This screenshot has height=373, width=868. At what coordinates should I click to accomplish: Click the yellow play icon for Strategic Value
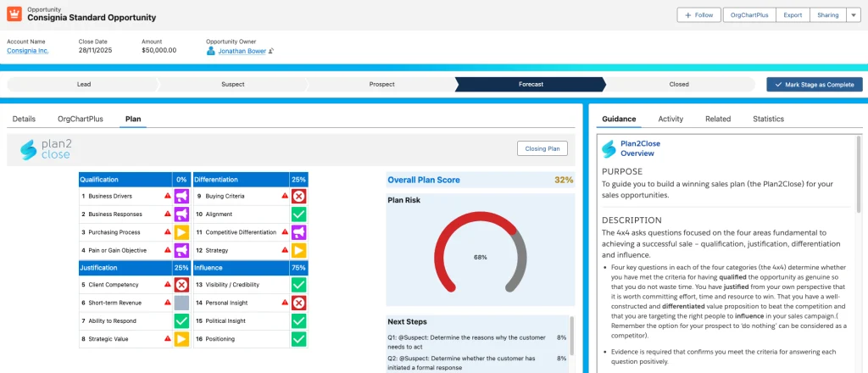(x=181, y=339)
